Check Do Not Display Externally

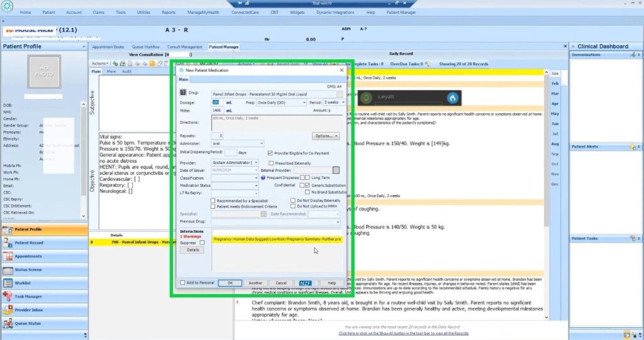[x=293, y=200]
